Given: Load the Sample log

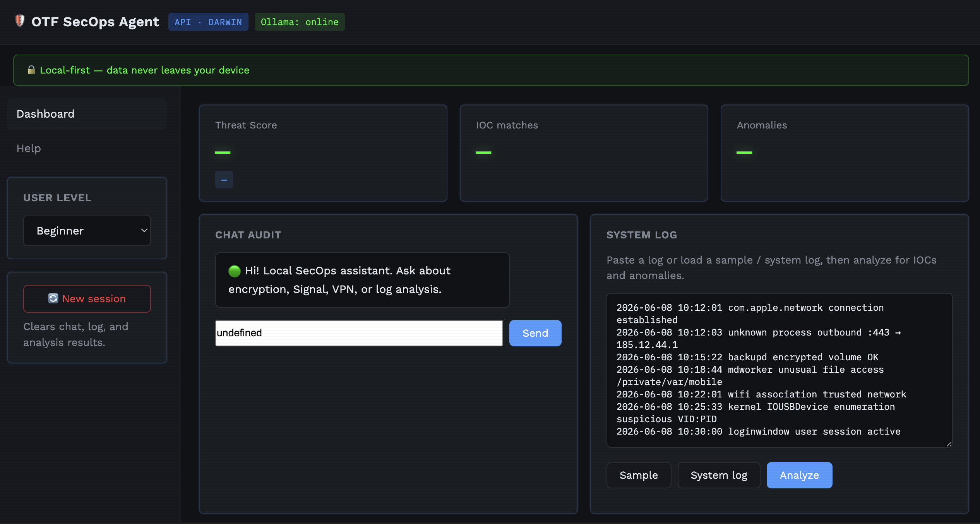Looking at the screenshot, I should coord(639,475).
